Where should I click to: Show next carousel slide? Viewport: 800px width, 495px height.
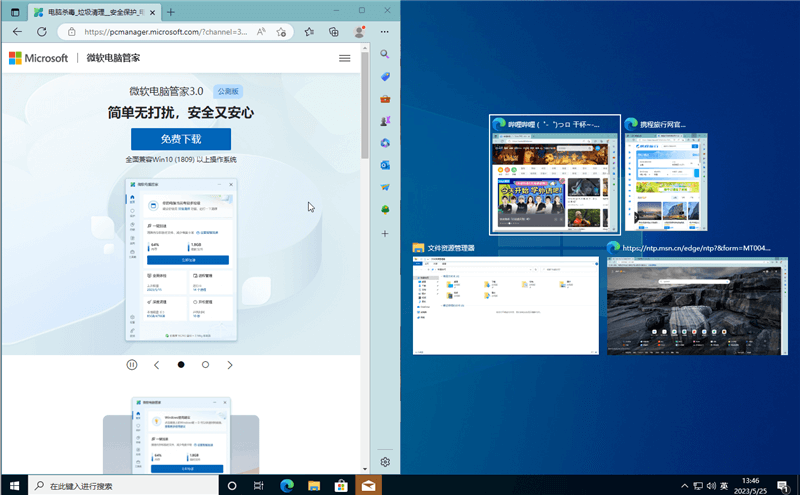click(230, 365)
